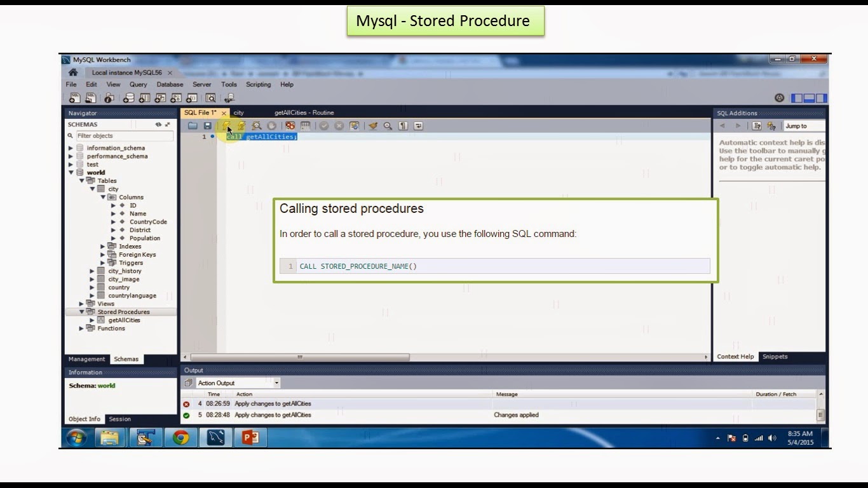
Task: Click the commit checkmark icon
Action: pos(324,126)
